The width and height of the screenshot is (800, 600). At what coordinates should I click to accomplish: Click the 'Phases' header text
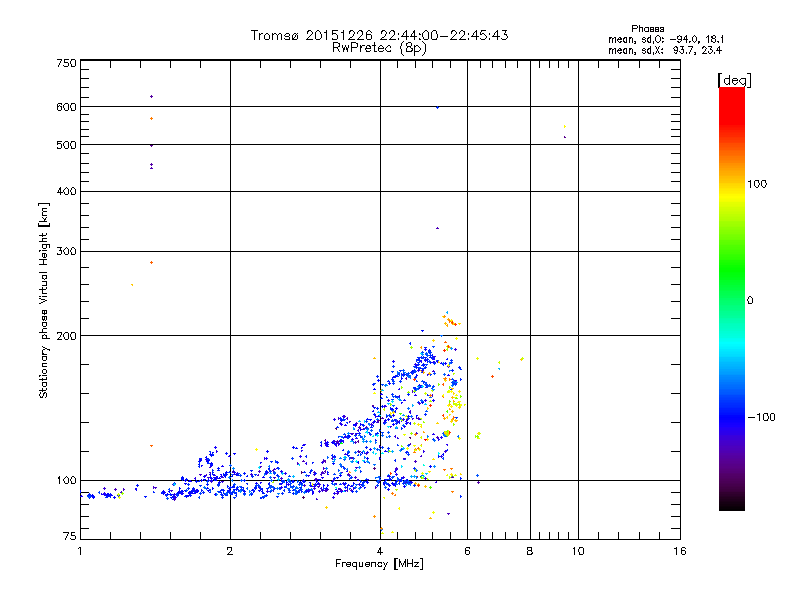[x=647, y=29]
